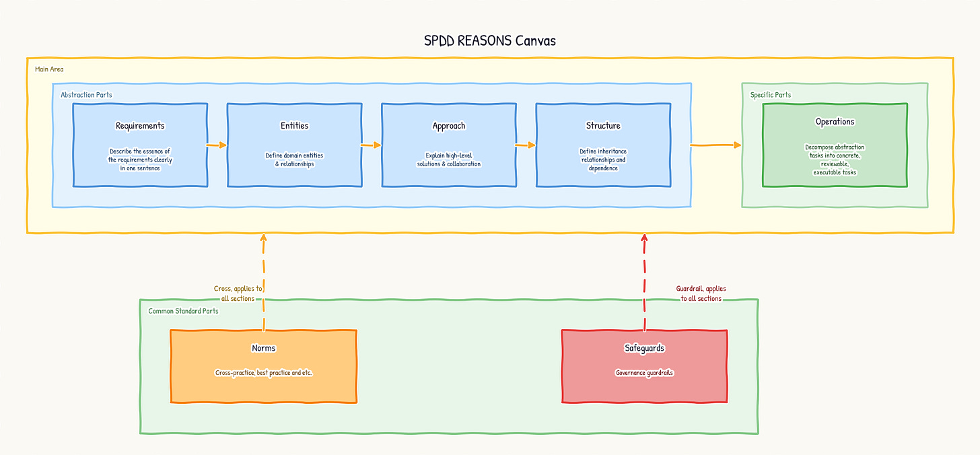This screenshot has width=980, height=455.
Task: Select 'Describe the essence of the requirements' text
Action: (140, 160)
